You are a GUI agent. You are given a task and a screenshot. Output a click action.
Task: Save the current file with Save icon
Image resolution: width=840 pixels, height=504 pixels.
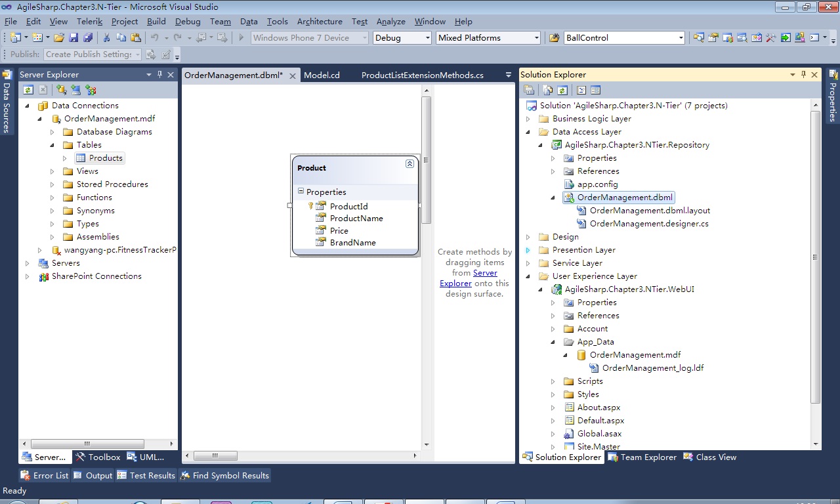click(73, 37)
